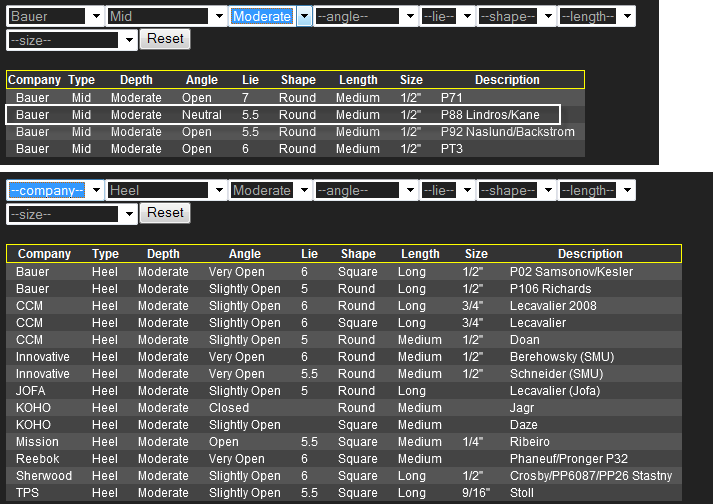
Task: Open the Heel type dropdown in bottom panel
Action: 166,191
